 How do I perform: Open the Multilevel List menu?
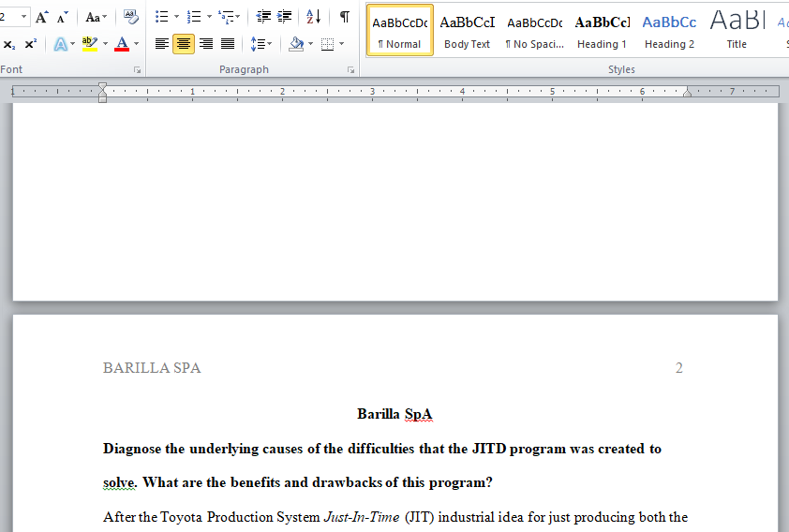[x=229, y=17]
